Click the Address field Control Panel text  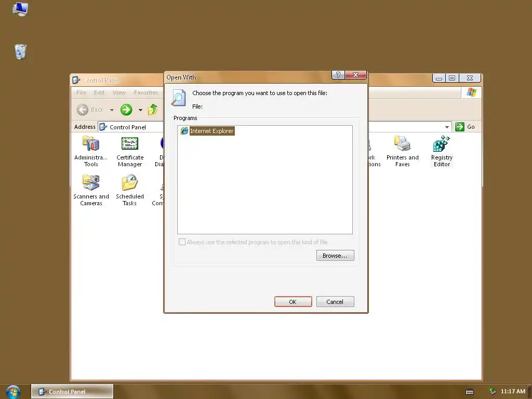(x=128, y=127)
